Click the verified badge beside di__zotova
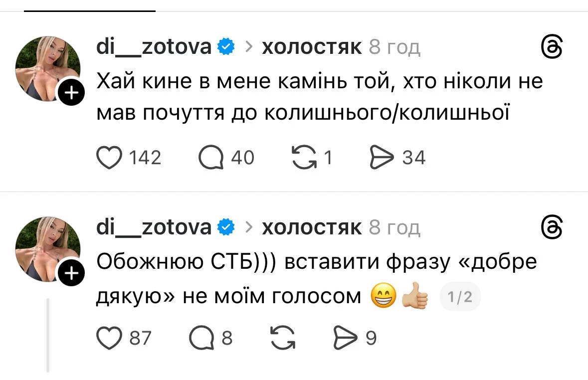Viewport: 588px width, 380px height. coord(225,46)
